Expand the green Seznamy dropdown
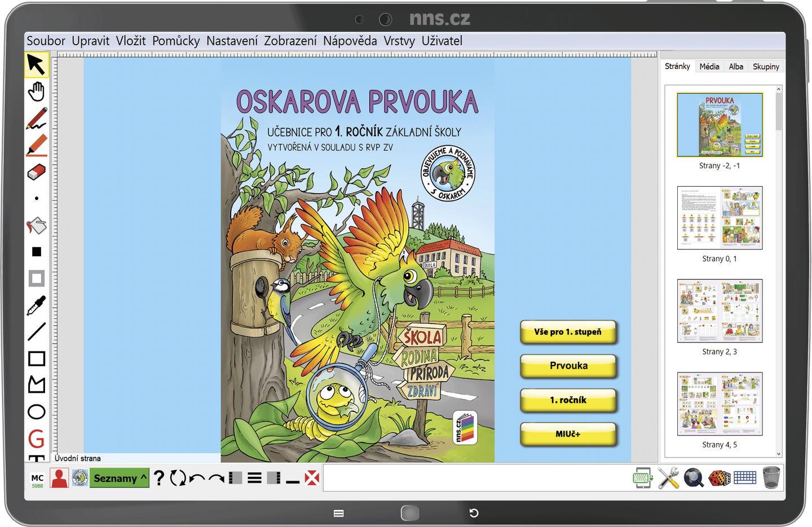Viewport: 812px width, 527px height. click(120, 478)
